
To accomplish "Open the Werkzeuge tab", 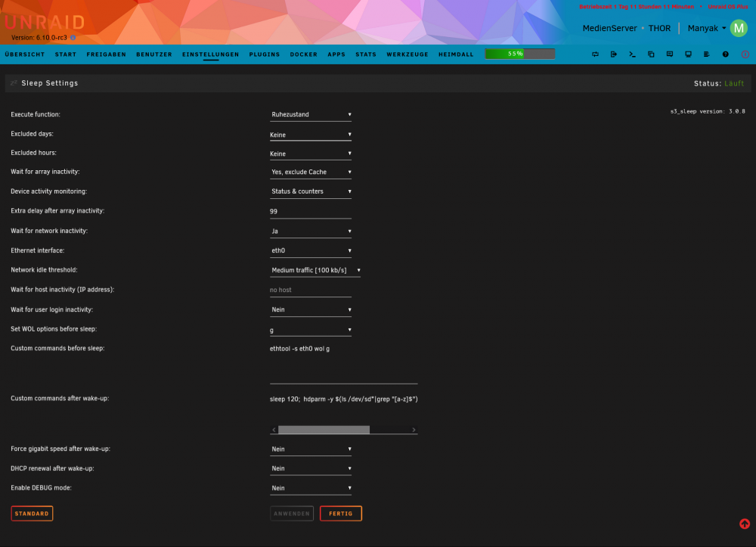I will click(407, 54).
